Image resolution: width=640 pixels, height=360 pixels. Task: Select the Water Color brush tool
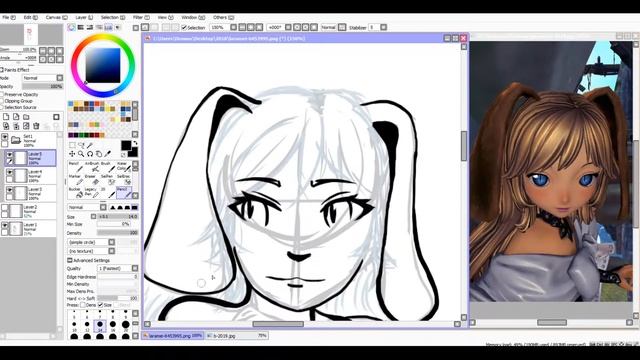click(x=123, y=167)
